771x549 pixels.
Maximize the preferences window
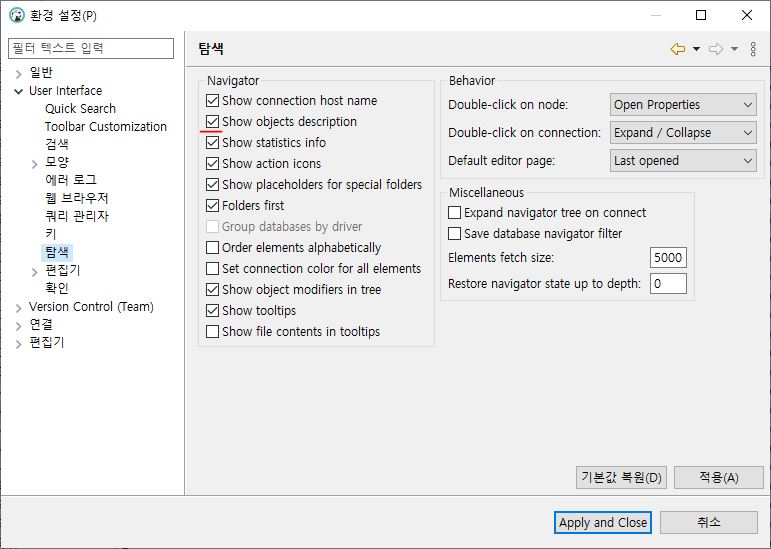701,15
